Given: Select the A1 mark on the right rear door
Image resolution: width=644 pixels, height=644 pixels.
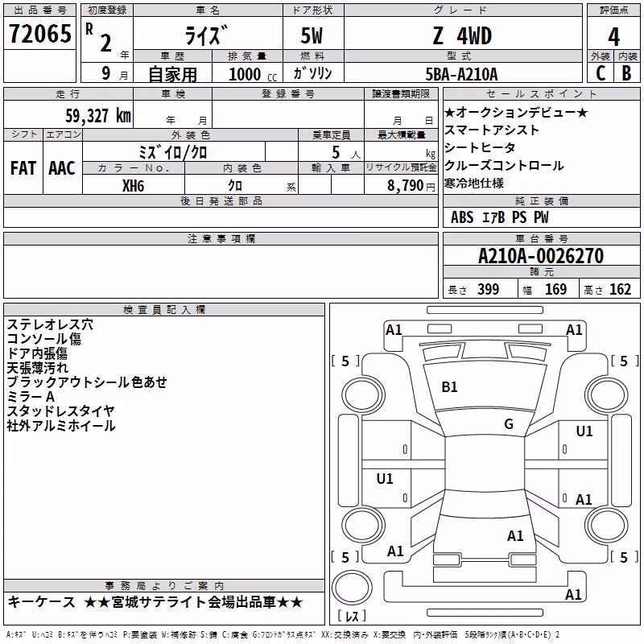Looking at the screenshot, I should click(584, 500).
